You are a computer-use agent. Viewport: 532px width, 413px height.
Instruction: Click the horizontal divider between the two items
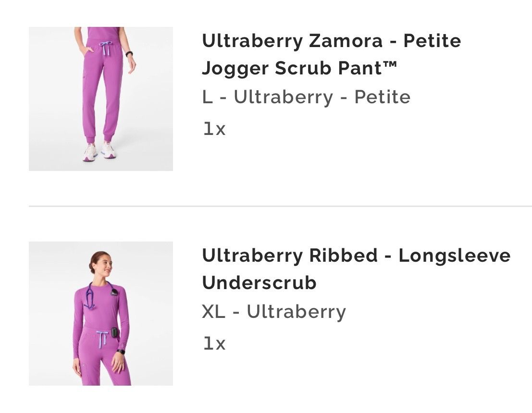(x=280, y=206)
